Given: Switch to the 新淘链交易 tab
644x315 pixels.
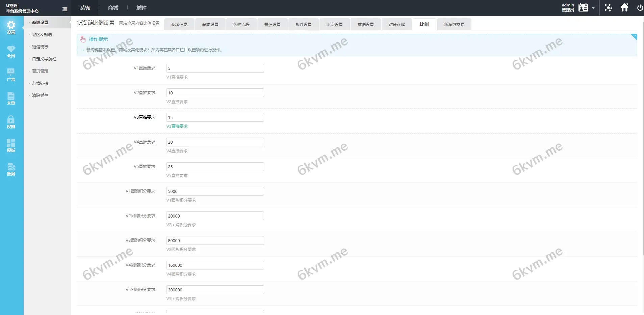Looking at the screenshot, I should 454,25.
